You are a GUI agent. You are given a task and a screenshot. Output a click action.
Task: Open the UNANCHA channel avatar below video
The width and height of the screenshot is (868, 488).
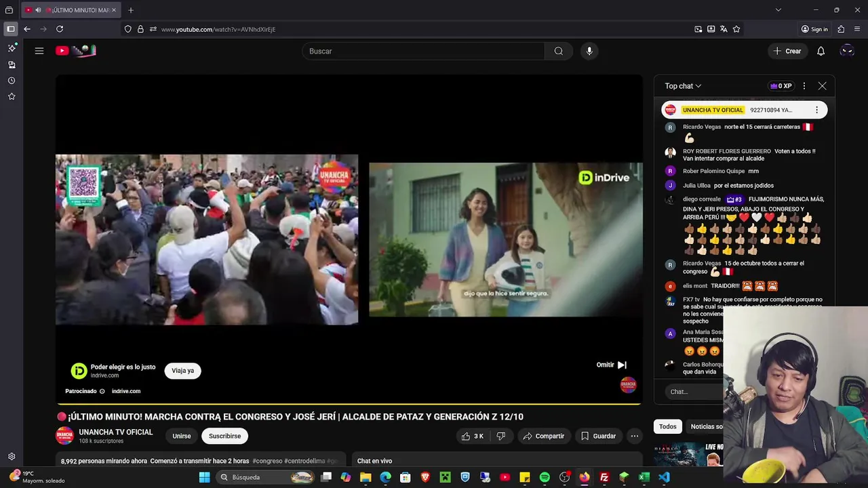[64, 436]
